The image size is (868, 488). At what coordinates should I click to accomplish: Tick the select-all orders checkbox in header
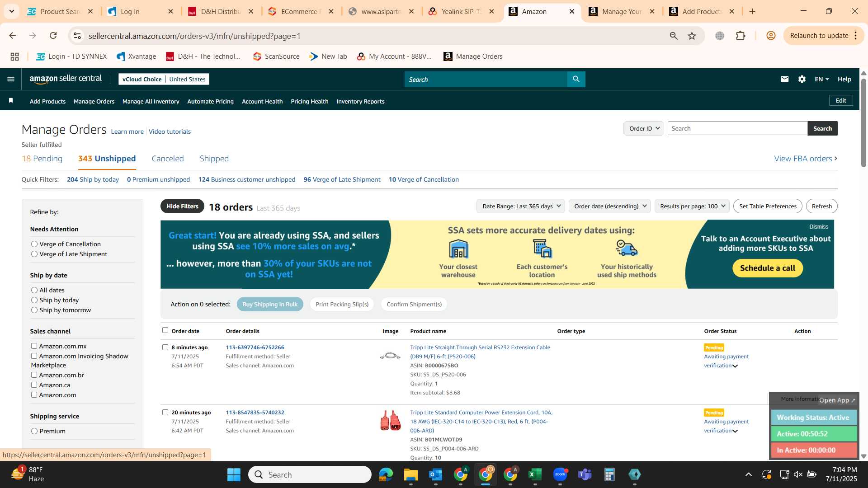[165, 330]
